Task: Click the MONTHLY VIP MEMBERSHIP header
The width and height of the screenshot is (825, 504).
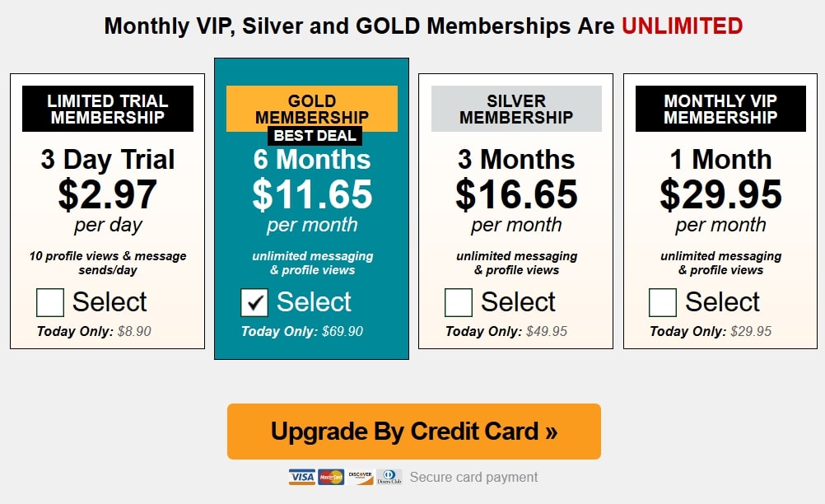Action: pos(720,109)
